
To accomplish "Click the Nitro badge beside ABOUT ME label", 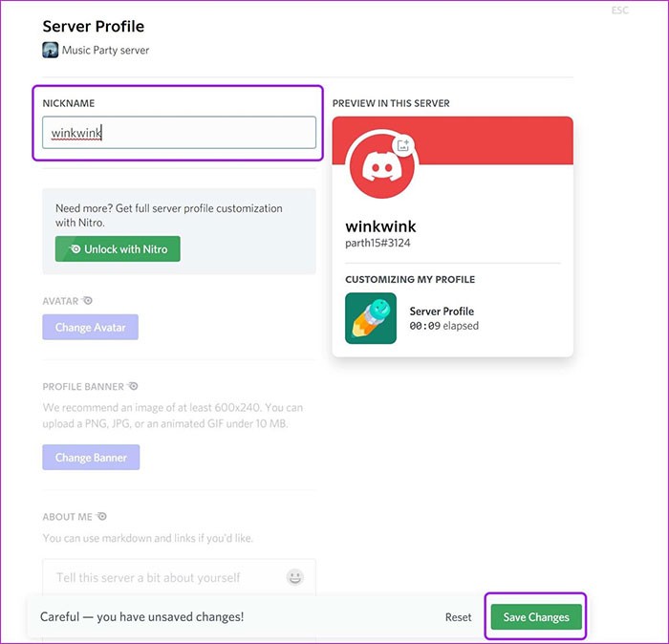I will 101,517.
